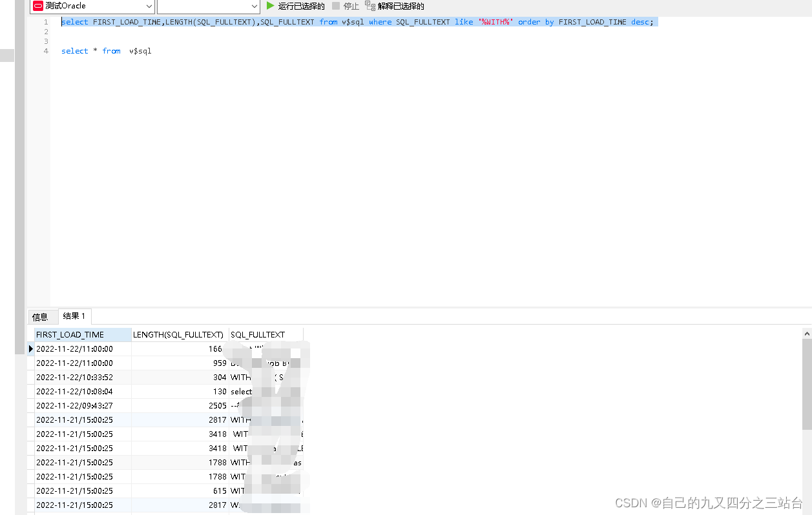
Task: Click the current row arrow indicator
Action: [30, 348]
